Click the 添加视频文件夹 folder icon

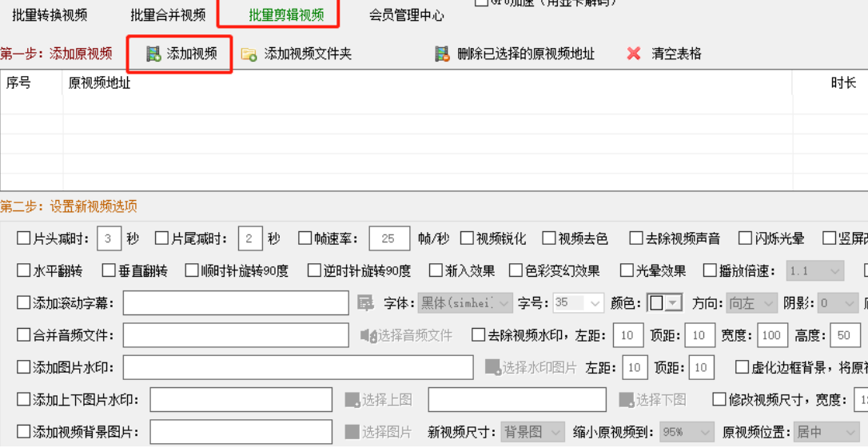(x=249, y=54)
